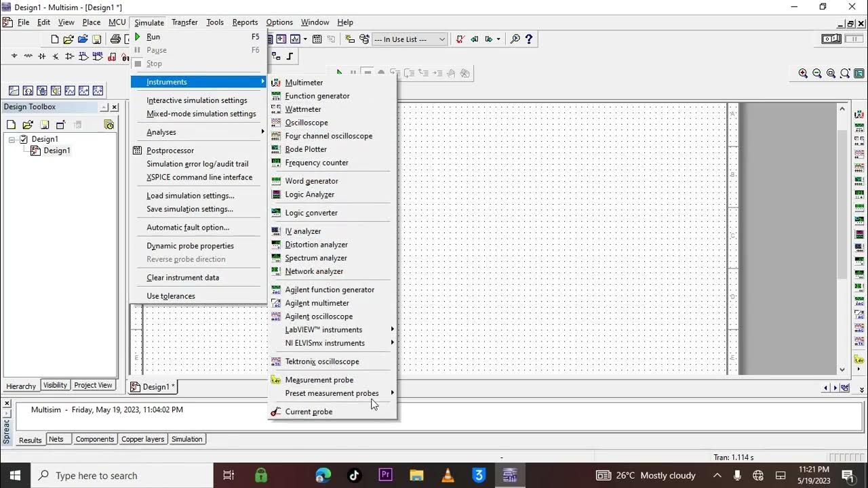Zoom in on the schematic
This screenshot has width=868, height=488.
tap(803, 73)
